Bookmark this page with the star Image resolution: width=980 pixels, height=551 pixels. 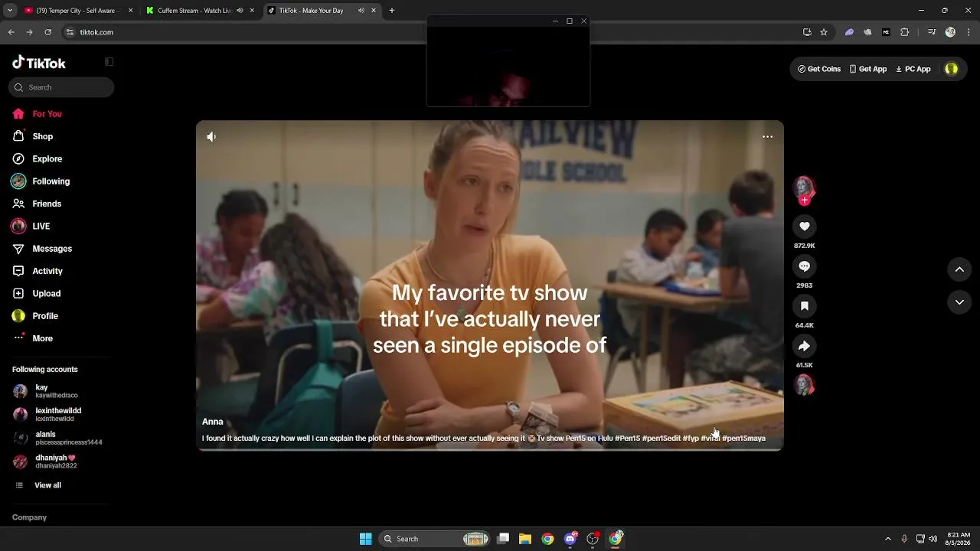click(824, 32)
